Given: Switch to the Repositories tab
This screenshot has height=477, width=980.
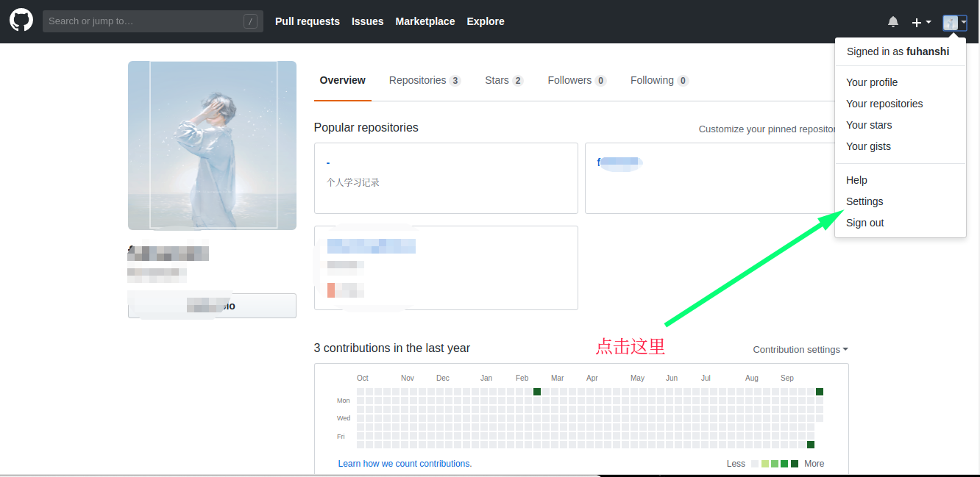Looking at the screenshot, I should pyautogui.click(x=424, y=80).
